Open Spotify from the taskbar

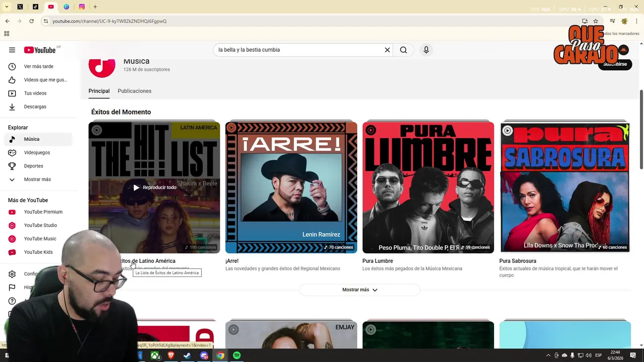tap(236, 355)
